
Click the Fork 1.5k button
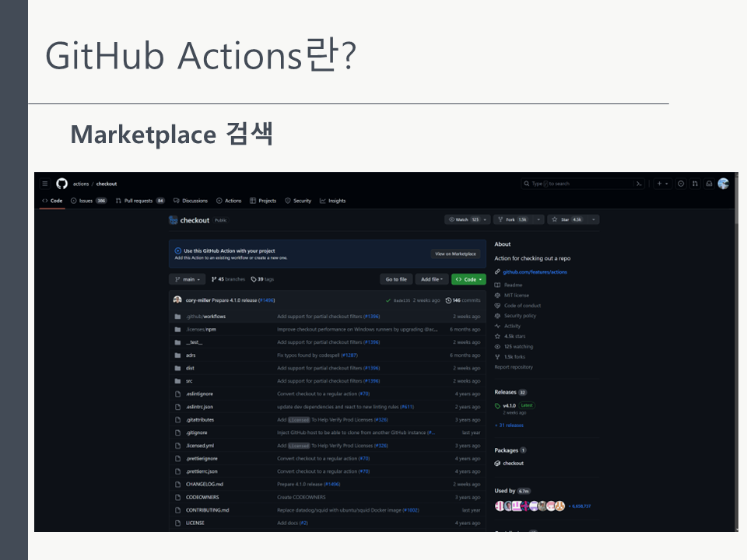pyautogui.click(x=513, y=219)
